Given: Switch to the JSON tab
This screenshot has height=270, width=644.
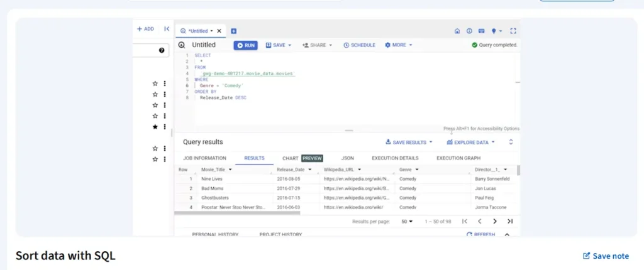Looking at the screenshot, I should pyautogui.click(x=347, y=158).
